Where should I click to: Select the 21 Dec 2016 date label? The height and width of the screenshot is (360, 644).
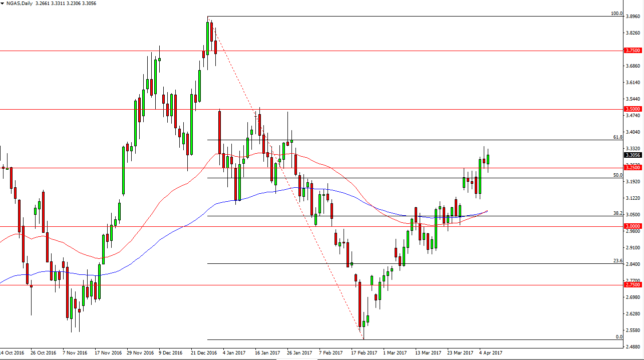[x=204, y=352]
